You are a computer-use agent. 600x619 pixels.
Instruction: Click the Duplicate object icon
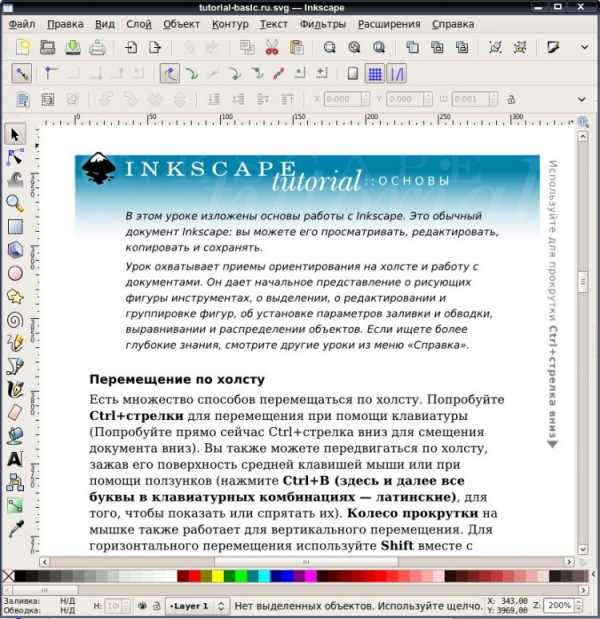point(412,47)
